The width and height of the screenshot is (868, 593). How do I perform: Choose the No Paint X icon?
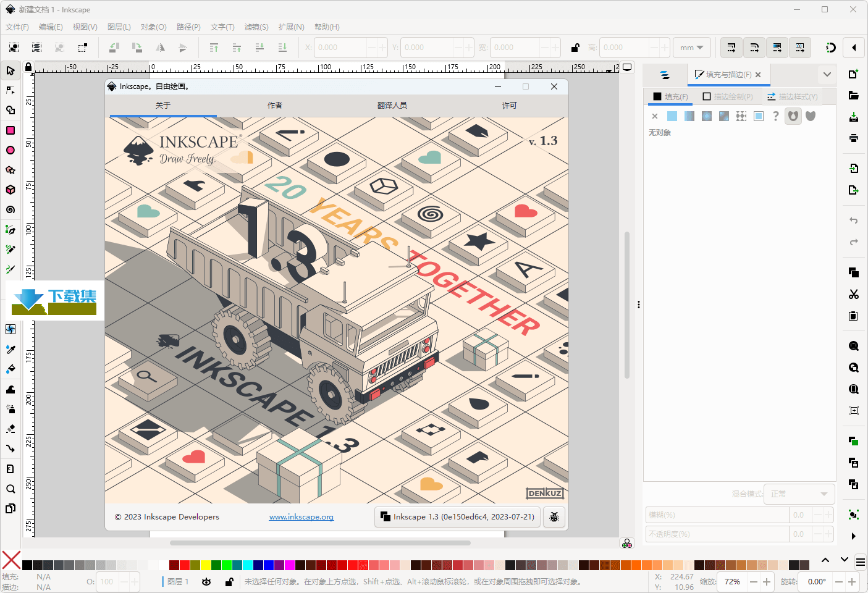click(x=655, y=116)
